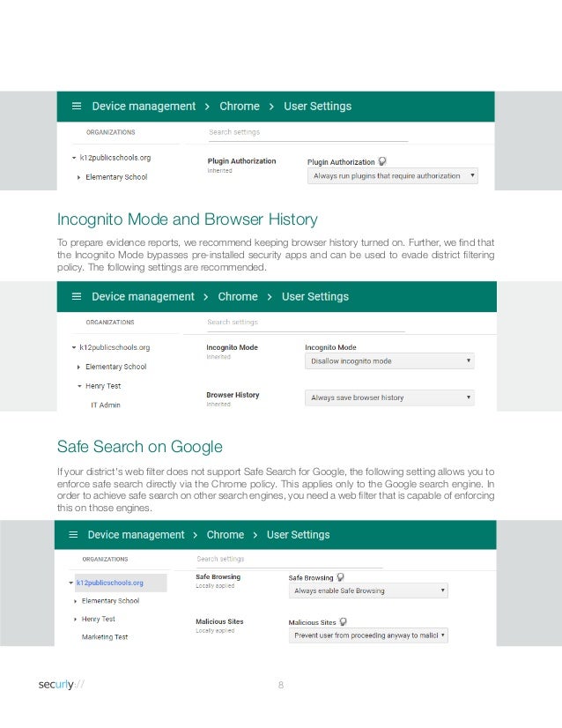The image size is (562, 728).
Task: Select Henry Test in Safe Browsing org tree
Action: [99, 619]
